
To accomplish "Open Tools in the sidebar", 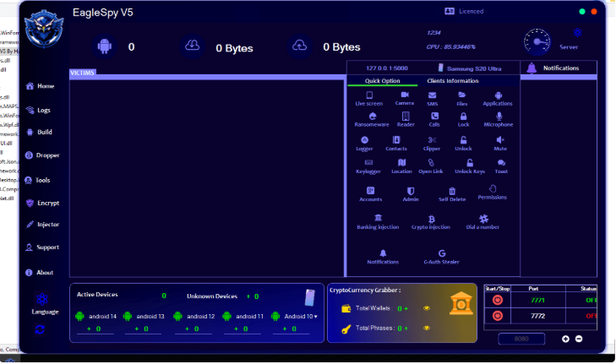I will 38,180.
